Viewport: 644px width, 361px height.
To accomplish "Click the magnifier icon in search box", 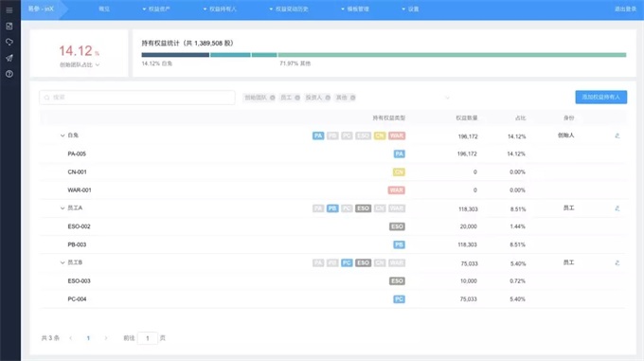I will (46, 98).
